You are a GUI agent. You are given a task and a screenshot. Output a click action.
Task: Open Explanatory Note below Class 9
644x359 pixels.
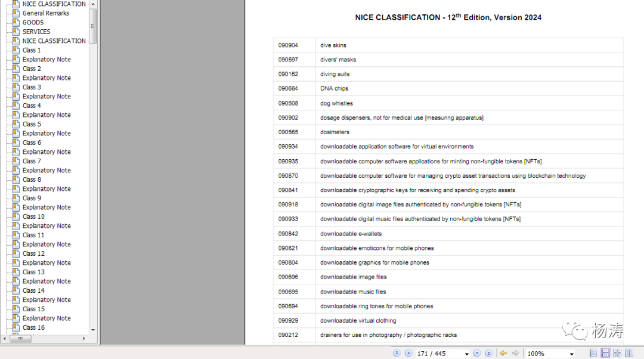coord(47,208)
